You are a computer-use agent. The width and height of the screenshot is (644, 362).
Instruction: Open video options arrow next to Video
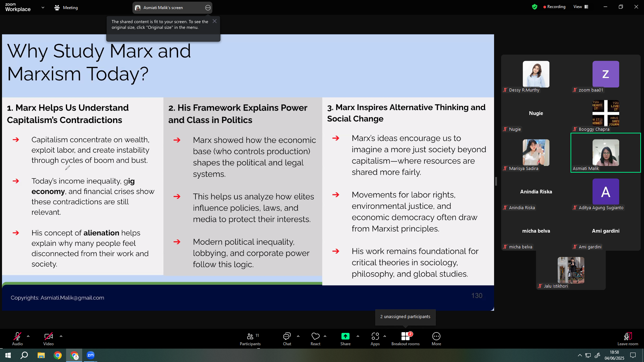(x=61, y=336)
